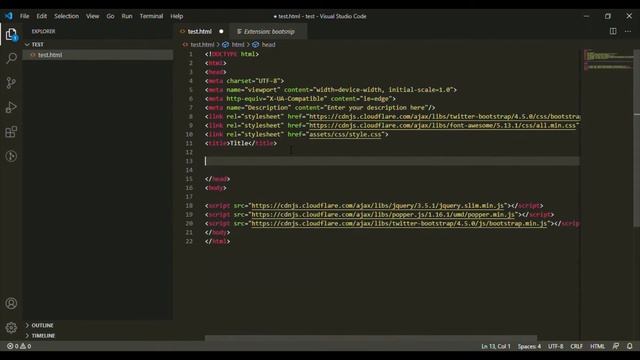Follow the bootstrap.min.css link on line 8
Image resolution: width=640 pixels, height=360 pixels.
(x=444, y=117)
